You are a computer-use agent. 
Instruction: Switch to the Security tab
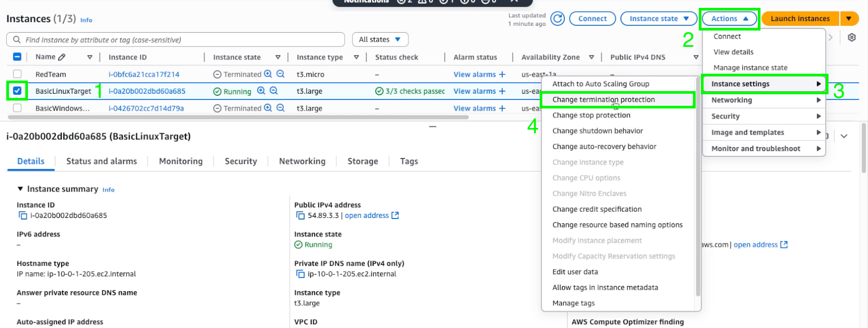tap(241, 161)
